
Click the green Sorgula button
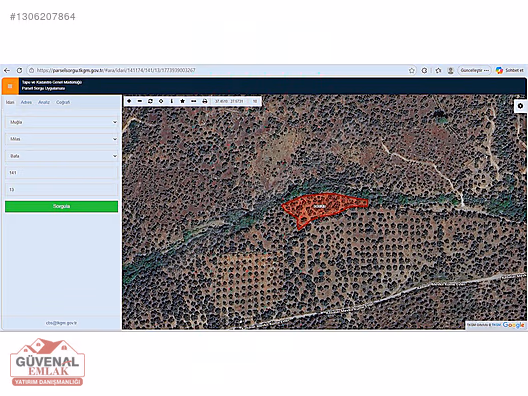pos(62,206)
